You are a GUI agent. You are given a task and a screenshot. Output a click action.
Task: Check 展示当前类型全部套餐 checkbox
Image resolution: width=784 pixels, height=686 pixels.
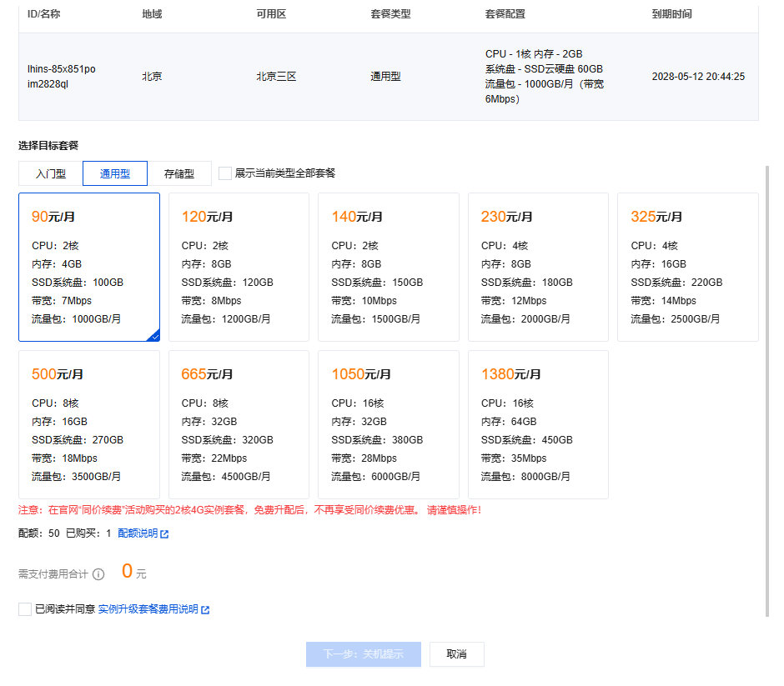pos(225,173)
